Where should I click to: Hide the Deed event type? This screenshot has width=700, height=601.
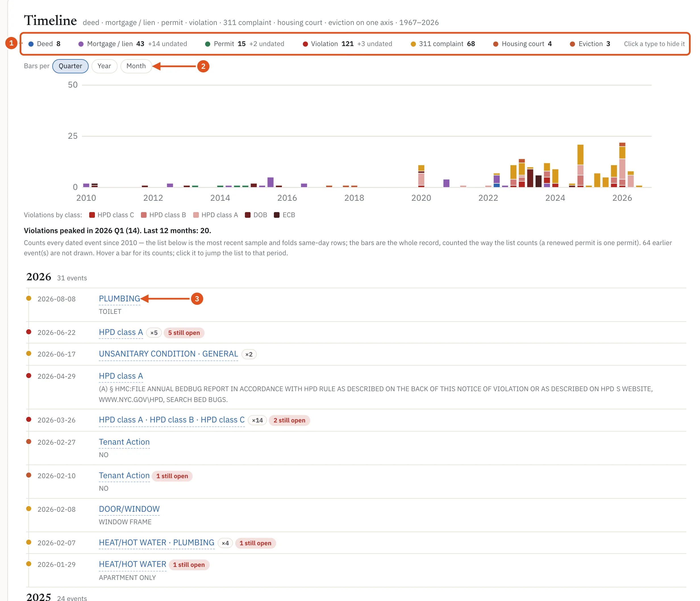[x=44, y=44]
